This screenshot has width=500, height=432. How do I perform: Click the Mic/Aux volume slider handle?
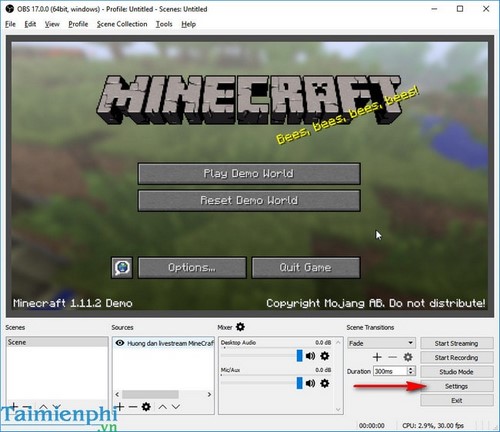coord(299,383)
